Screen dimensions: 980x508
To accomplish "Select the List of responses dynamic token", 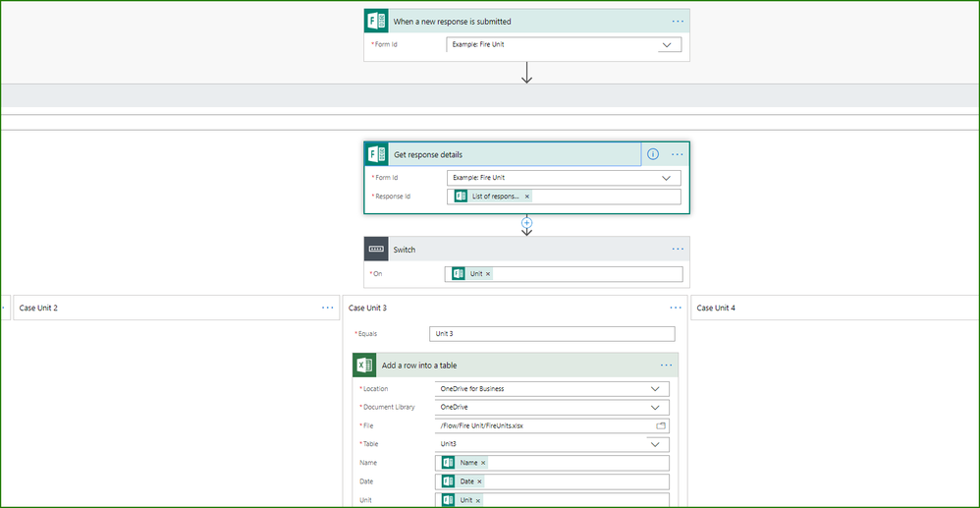I will point(493,197).
